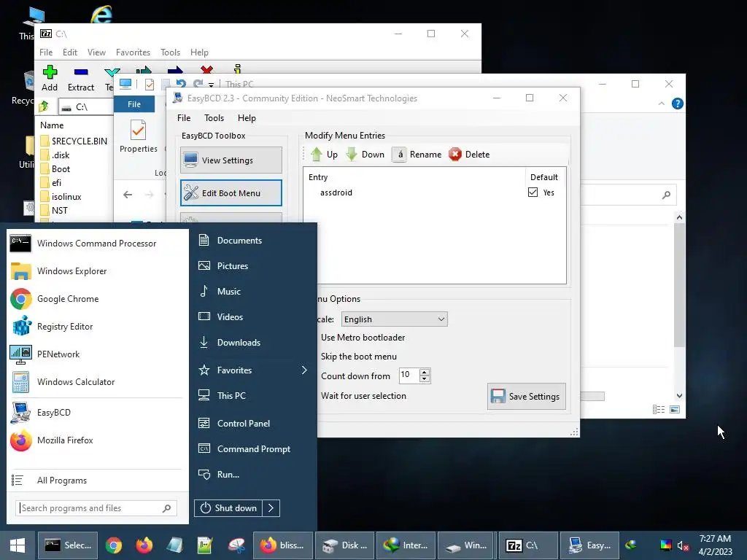Open 7-Zip View menu
The height and width of the screenshot is (560, 747).
(x=96, y=52)
